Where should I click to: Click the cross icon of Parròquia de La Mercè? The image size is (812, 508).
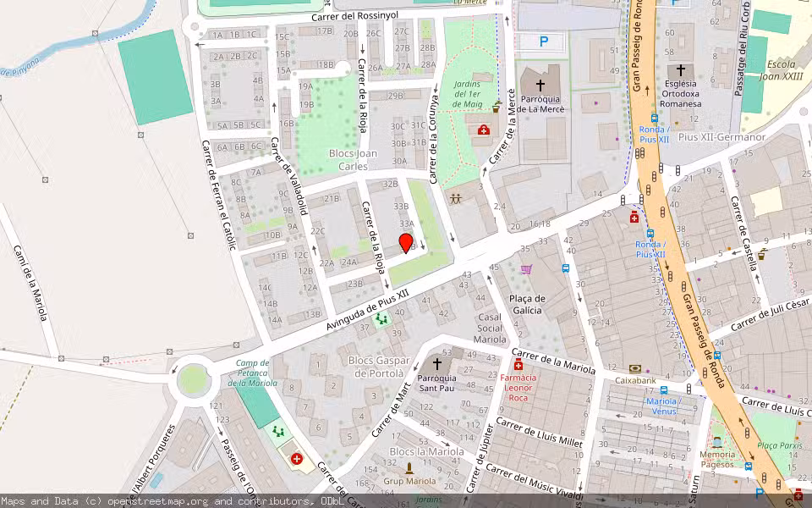click(540, 85)
